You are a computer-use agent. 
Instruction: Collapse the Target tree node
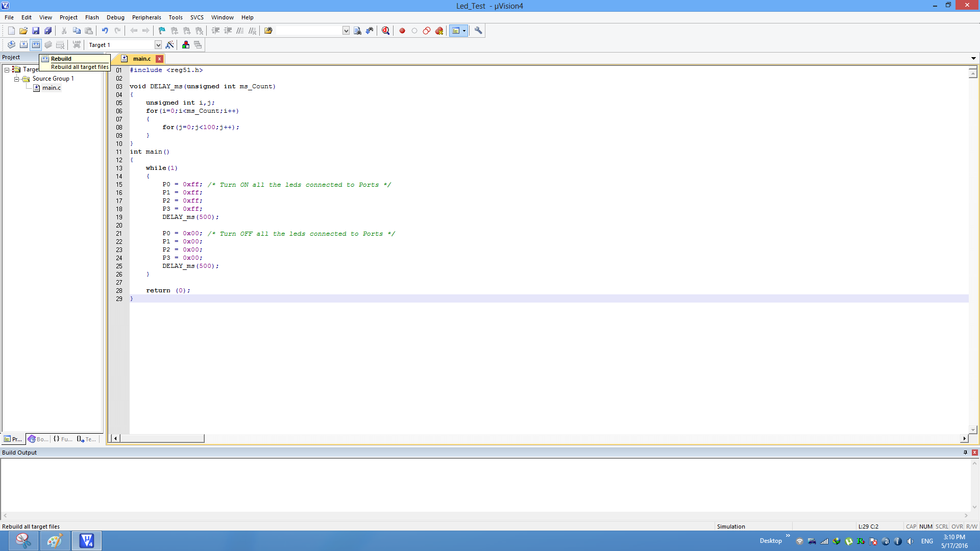pyautogui.click(x=7, y=69)
